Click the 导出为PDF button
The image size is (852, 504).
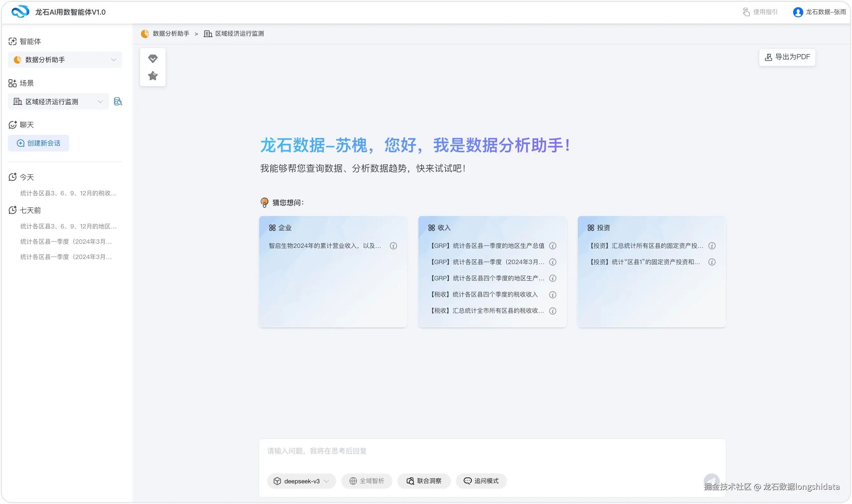[x=787, y=57]
